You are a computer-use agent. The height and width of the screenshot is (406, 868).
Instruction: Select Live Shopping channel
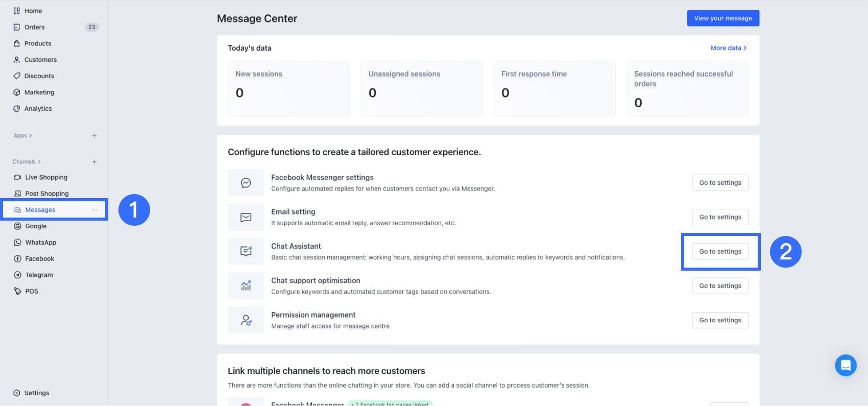pos(46,177)
